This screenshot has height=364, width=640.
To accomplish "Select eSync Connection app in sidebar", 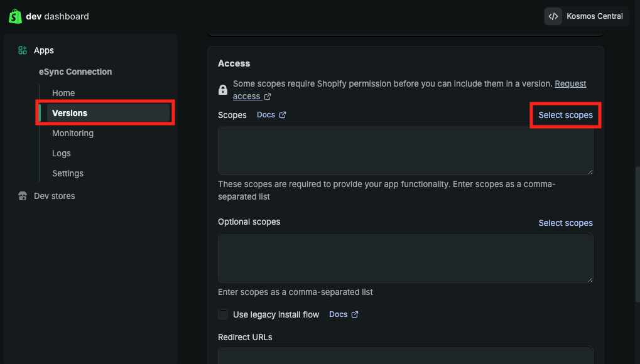I will (75, 72).
